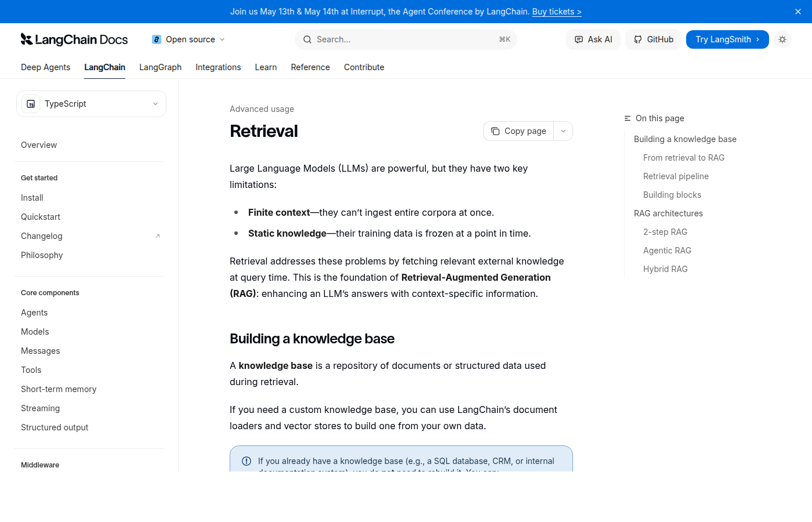Click the On this page list icon
The width and height of the screenshot is (812, 522).
click(x=628, y=118)
